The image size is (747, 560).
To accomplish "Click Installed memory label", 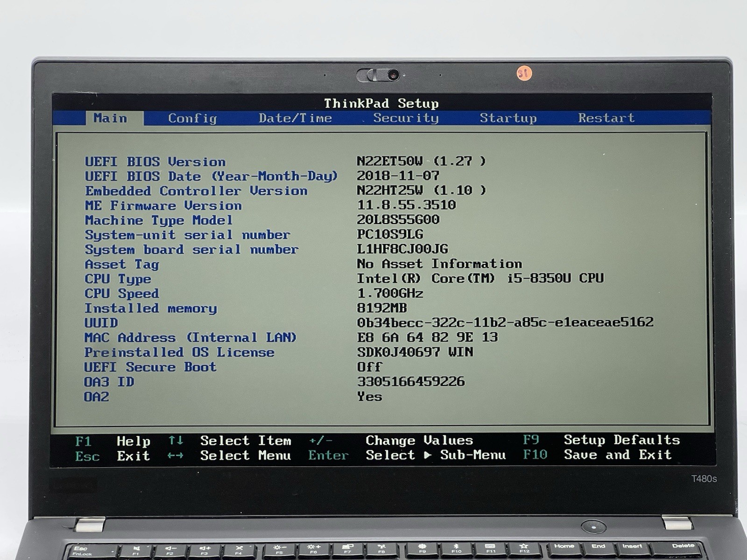I will (150, 308).
